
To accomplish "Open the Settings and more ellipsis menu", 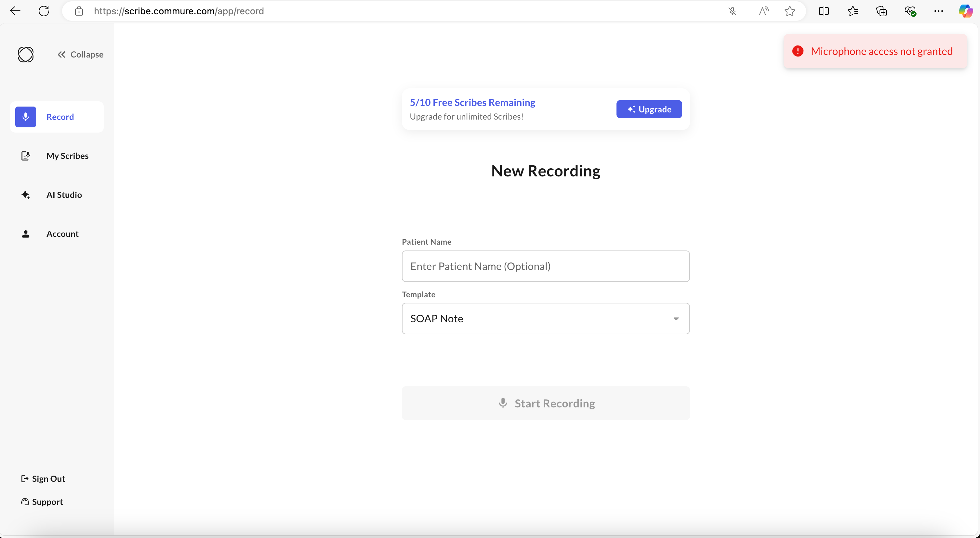I will [x=938, y=11].
